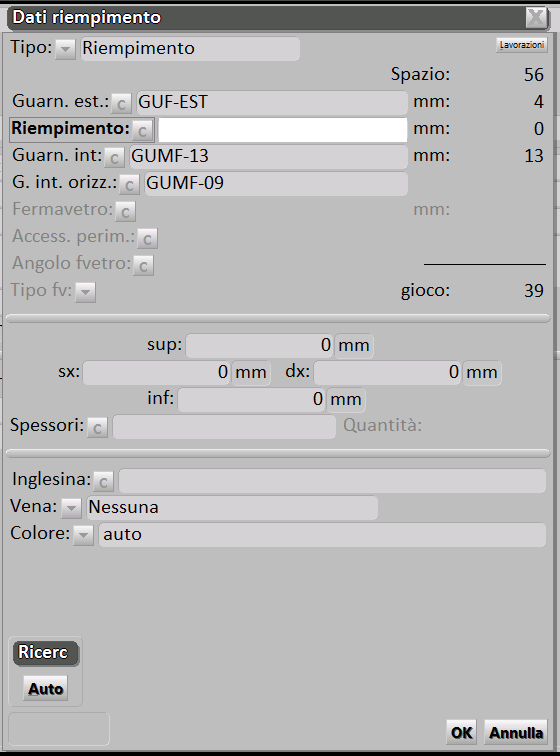
Task: Open the 'c' selector beside Spessori
Action: click(97, 428)
